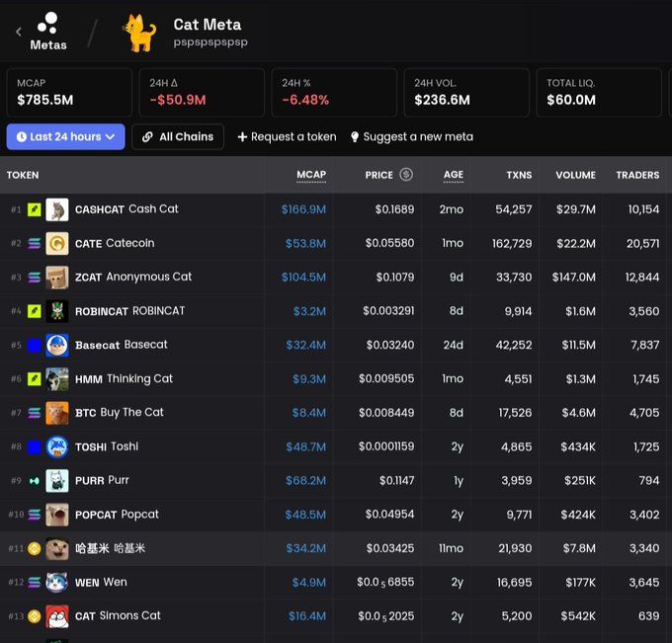Viewport: 672px width, 643px height.
Task: Click Request a token
Action: click(288, 136)
